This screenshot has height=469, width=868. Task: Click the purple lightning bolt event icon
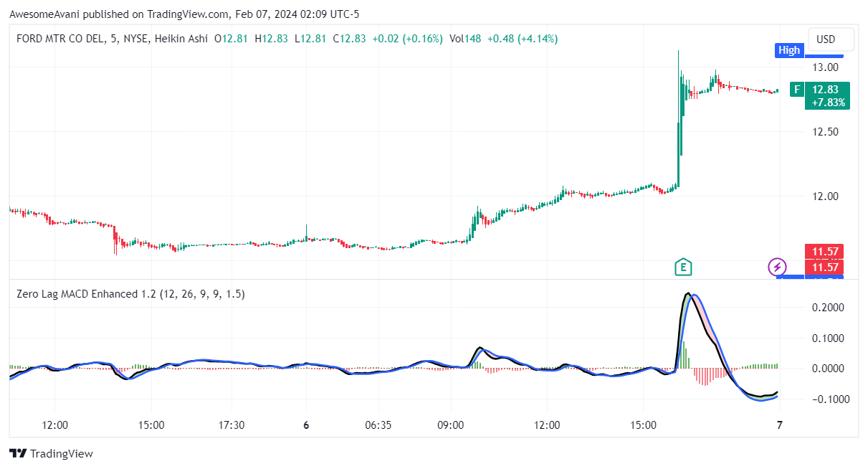point(777,267)
